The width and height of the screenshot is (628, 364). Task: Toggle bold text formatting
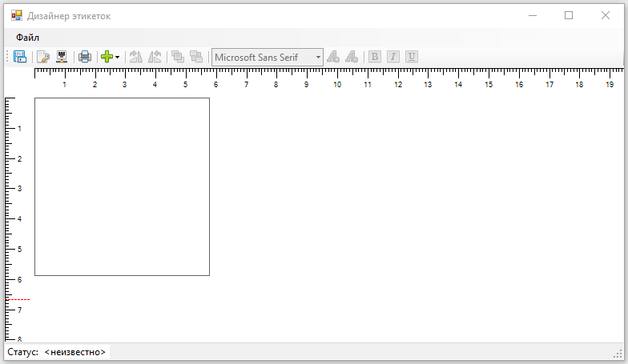(374, 57)
